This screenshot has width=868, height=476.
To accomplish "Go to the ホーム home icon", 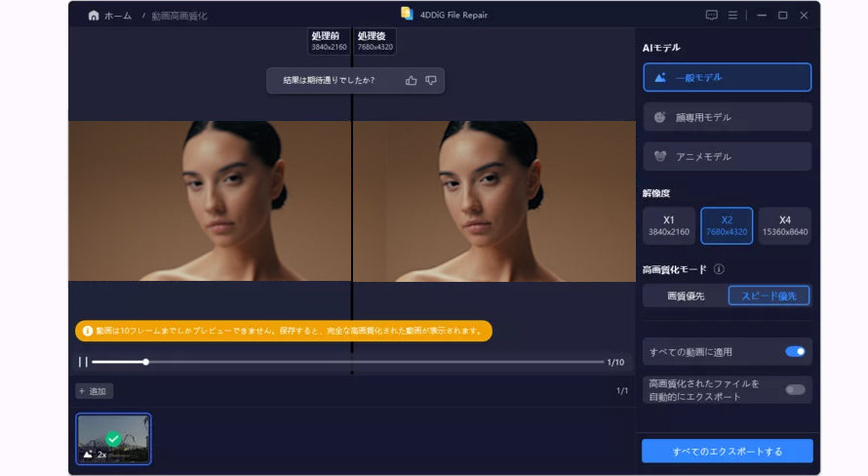I will coord(94,16).
